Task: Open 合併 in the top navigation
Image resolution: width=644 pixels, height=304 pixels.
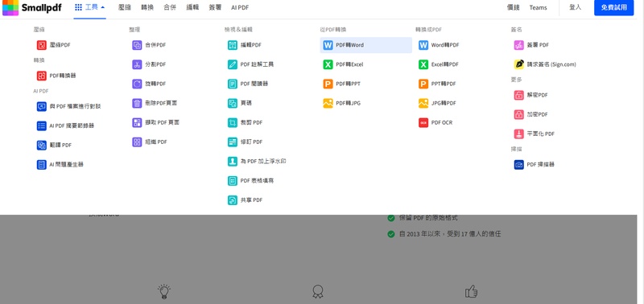Action: click(170, 7)
